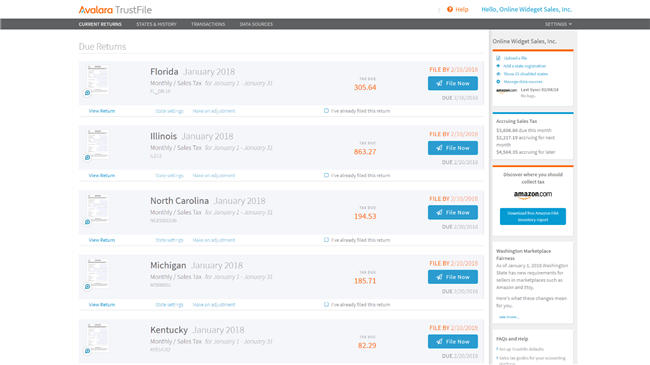Click Florida tax due amount 305.64
The image size is (650, 365).
[x=365, y=88]
